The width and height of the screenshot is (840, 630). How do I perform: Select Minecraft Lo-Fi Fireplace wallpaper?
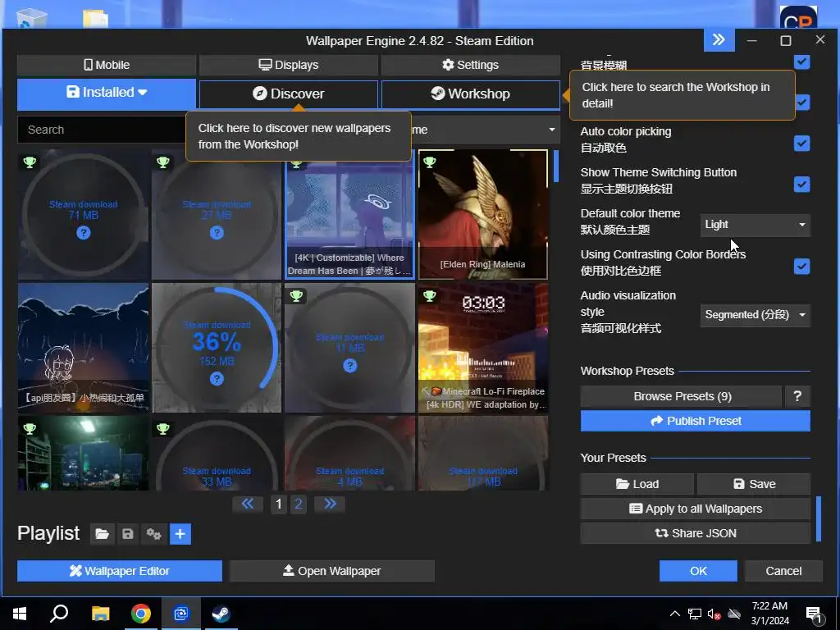click(x=483, y=348)
